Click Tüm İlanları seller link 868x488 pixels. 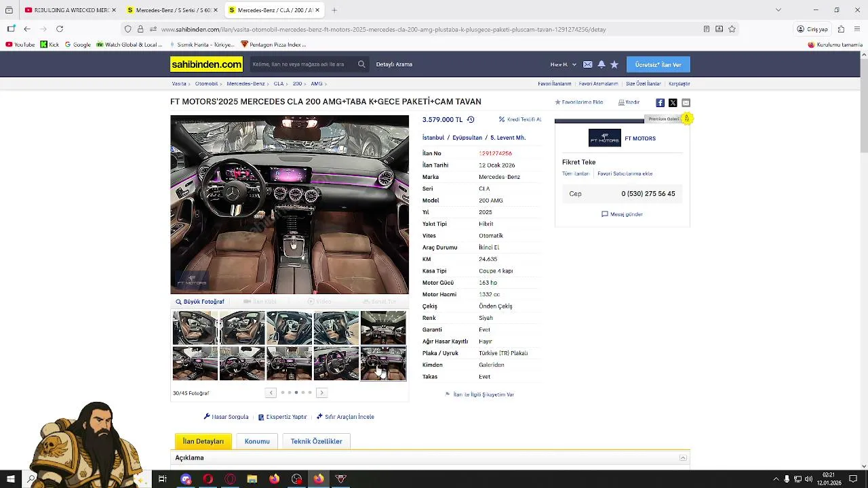(x=576, y=174)
